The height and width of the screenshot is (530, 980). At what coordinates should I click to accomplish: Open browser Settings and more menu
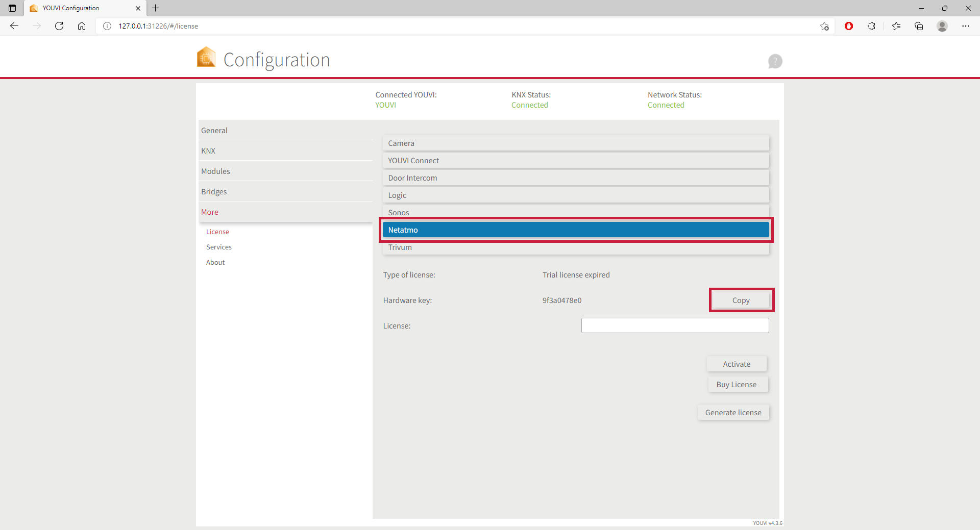click(x=966, y=26)
